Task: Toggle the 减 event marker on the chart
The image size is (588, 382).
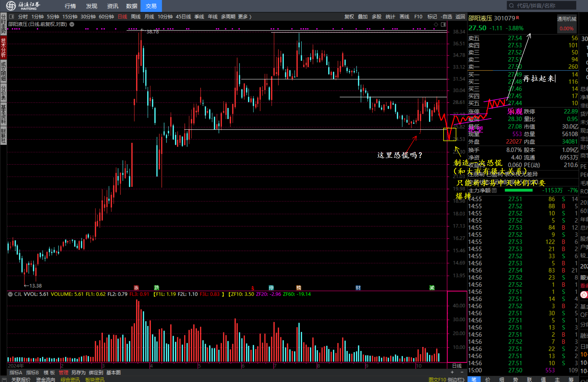Action: 432,288
